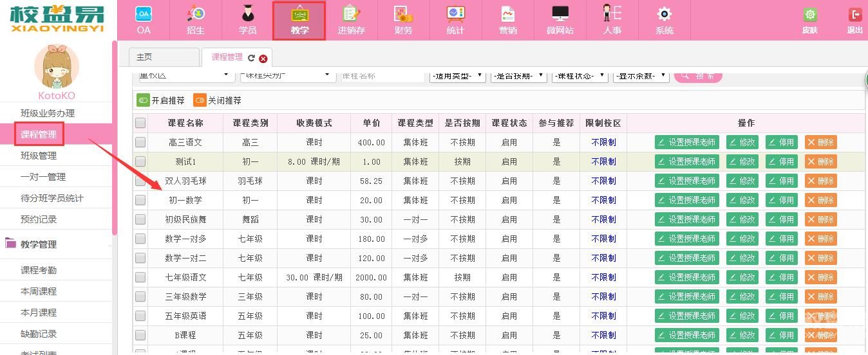Image resolution: width=868 pixels, height=355 pixels.
Task: Click 删除 for 初一数学 row
Action: point(821,201)
